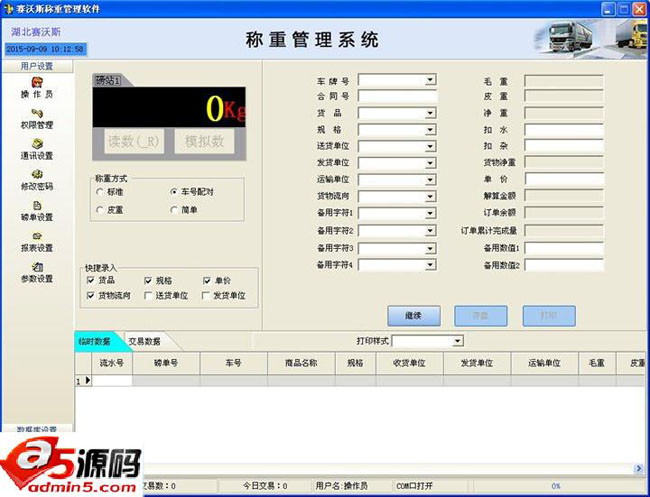Image resolution: width=650 pixels, height=497 pixels.
Task: Uncheck the 货品 quick entry checkbox
Action: coord(90,280)
